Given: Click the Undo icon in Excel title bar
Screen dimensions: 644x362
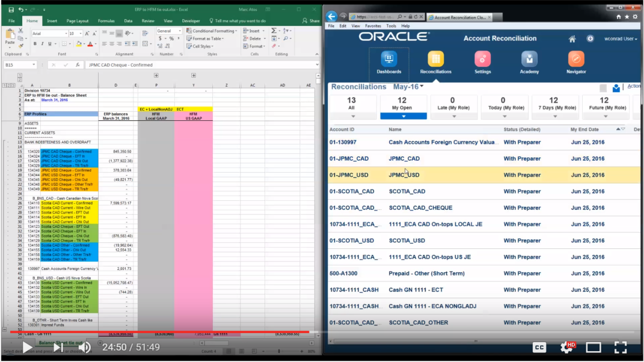Looking at the screenshot, I should click(20, 10).
